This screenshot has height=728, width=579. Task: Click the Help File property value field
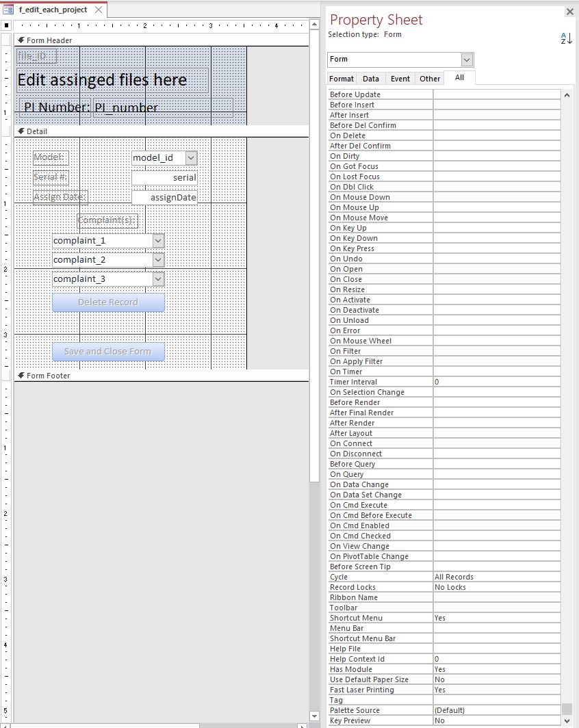click(x=496, y=649)
